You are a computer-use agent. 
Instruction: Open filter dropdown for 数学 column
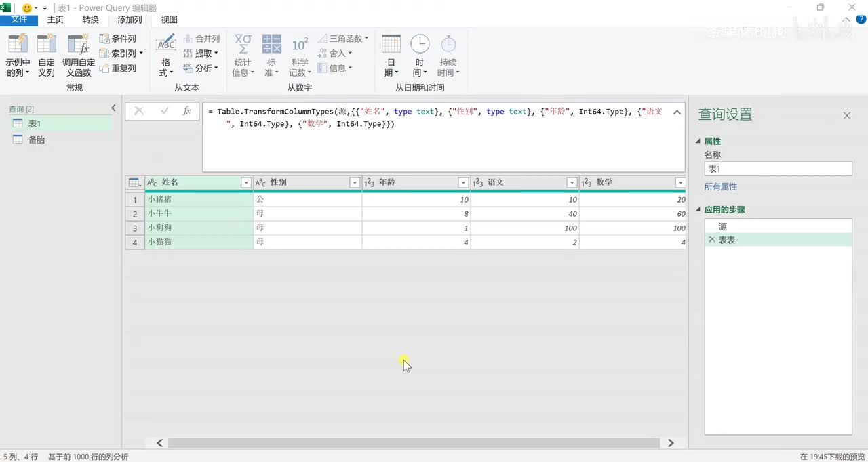tap(680, 183)
